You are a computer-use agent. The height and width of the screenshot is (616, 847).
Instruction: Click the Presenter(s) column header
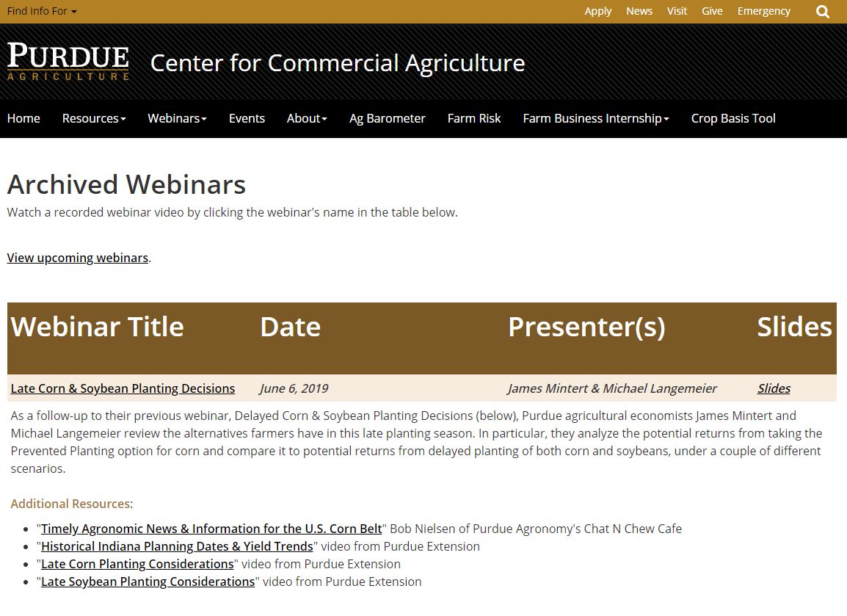[586, 327]
